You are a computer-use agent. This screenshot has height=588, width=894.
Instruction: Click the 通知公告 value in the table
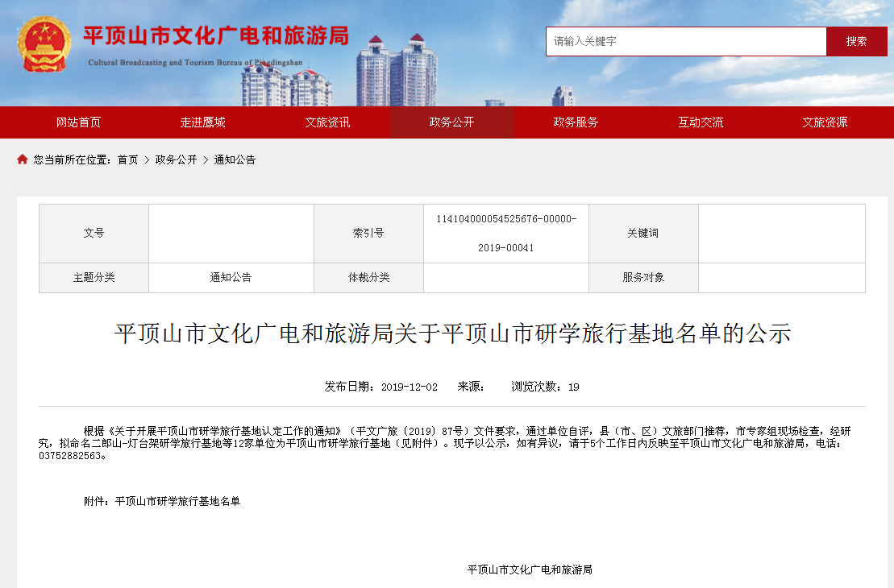pos(231,277)
